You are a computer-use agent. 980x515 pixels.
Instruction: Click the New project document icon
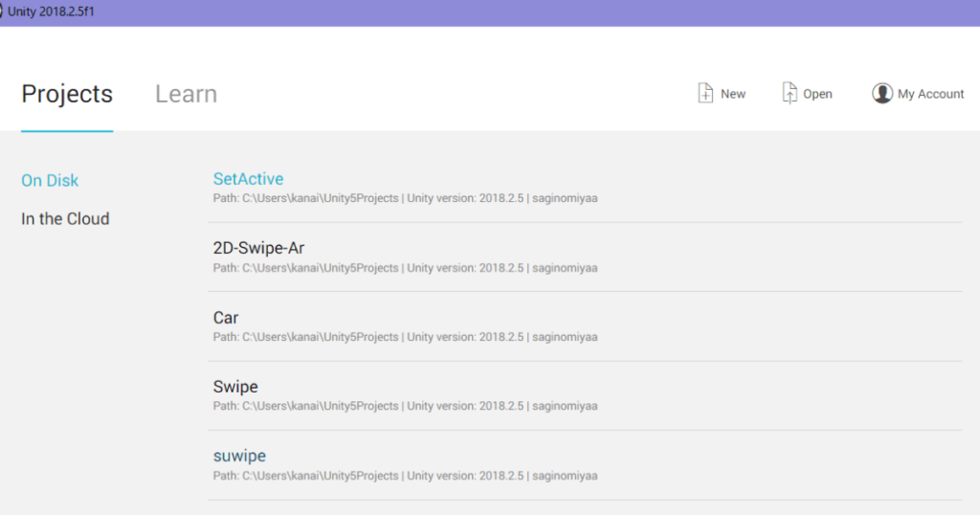(x=705, y=93)
